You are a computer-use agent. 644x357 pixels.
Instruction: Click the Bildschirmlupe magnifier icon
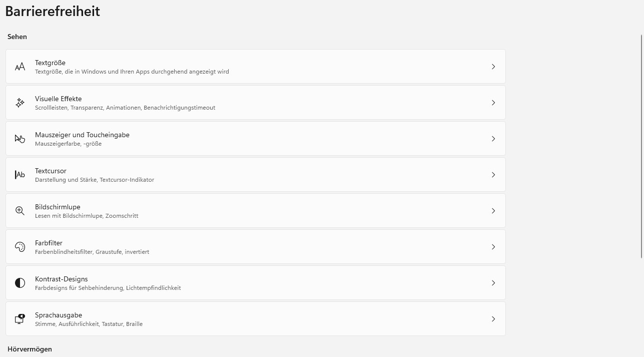coord(20,211)
